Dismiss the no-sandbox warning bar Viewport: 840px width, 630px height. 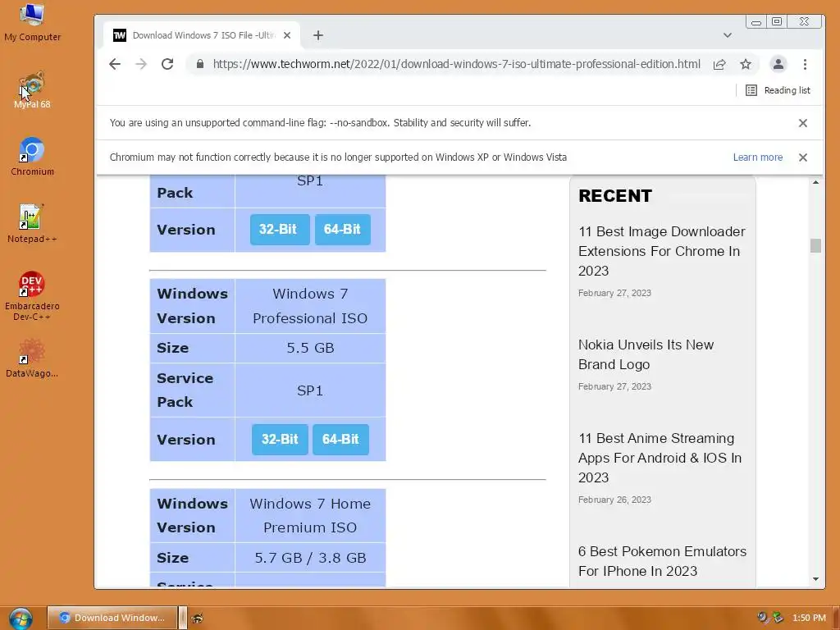[802, 123]
